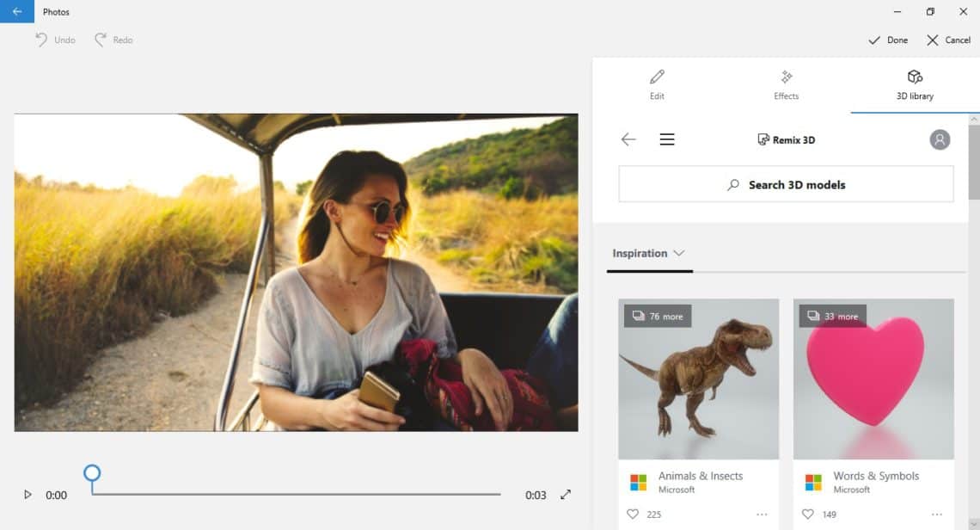This screenshot has height=530, width=980.
Task: Select the T-rex dinosaur model thumbnail
Action: tap(698, 379)
